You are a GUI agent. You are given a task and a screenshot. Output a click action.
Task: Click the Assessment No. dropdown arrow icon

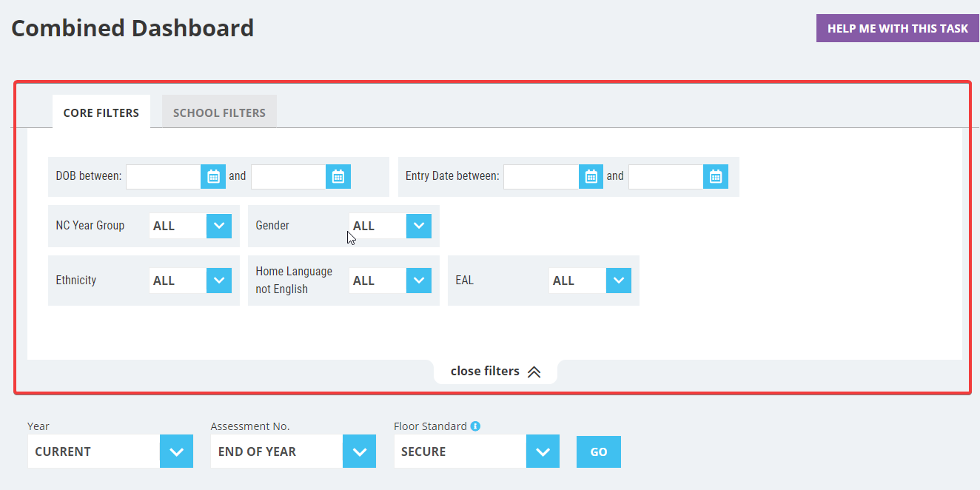tap(359, 451)
